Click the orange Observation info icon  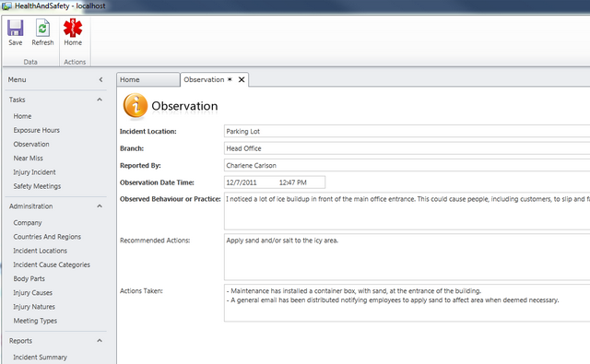point(136,106)
